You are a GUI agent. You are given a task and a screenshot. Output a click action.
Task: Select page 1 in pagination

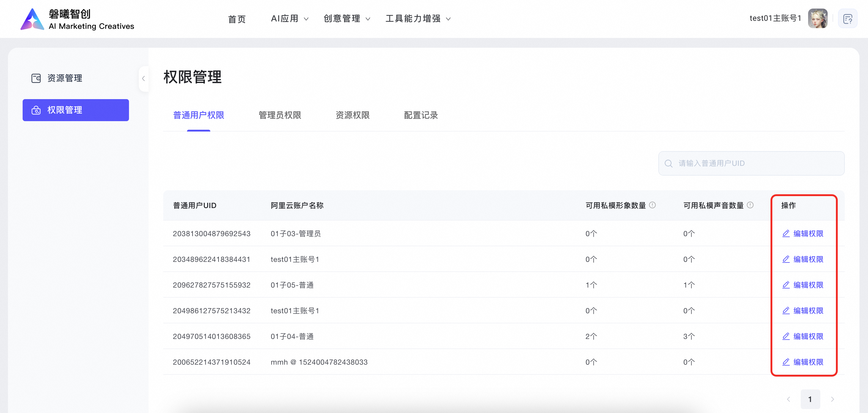810,399
